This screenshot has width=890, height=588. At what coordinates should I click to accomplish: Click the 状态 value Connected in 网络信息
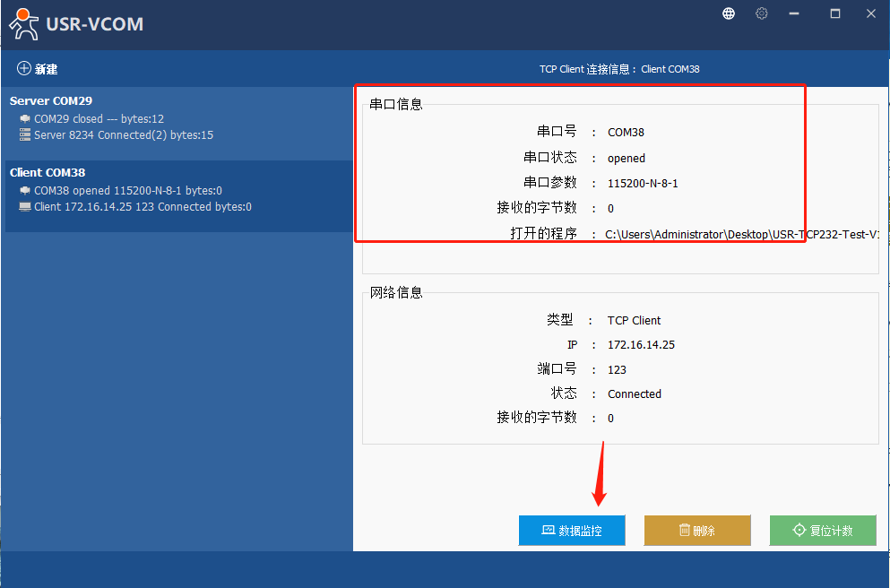click(x=634, y=393)
